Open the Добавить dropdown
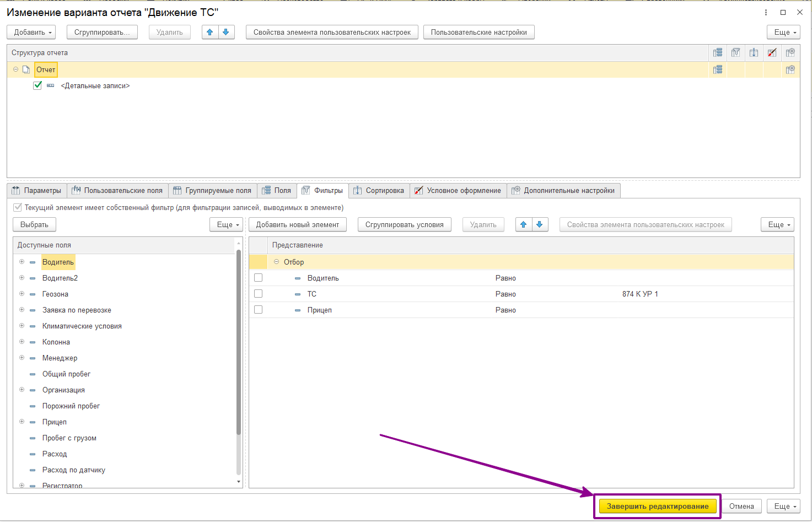812x522 pixels. [31, 32]
